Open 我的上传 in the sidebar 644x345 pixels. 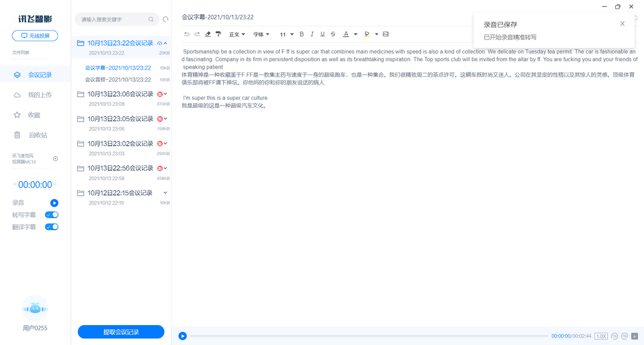pyautogui.click(x=40, y=95)
